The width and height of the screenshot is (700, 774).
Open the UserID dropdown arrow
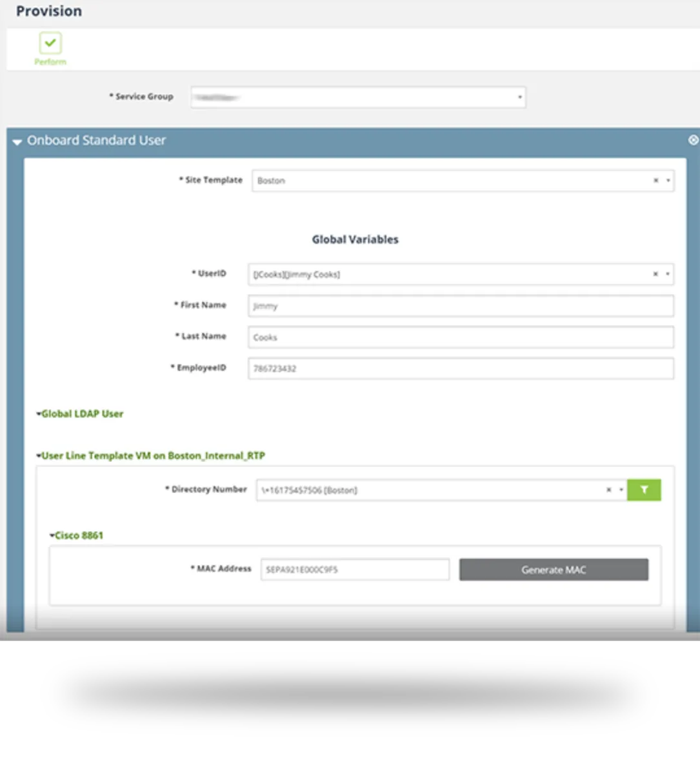667,274
